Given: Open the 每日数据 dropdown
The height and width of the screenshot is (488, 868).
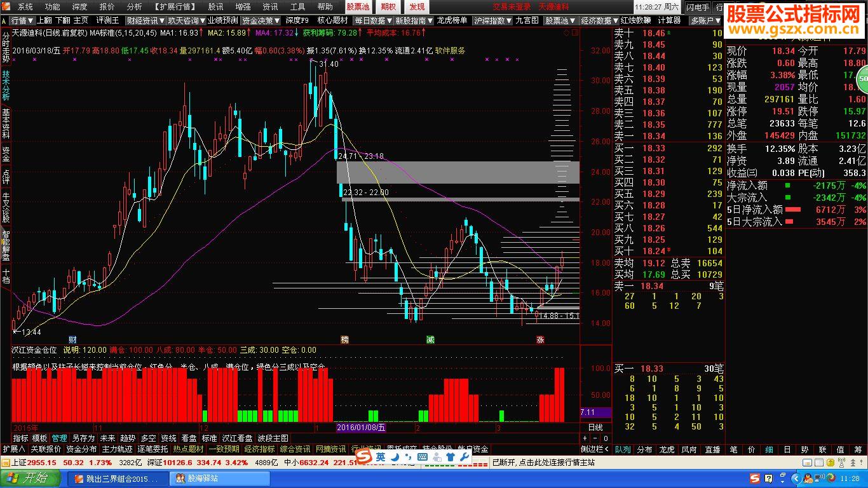Looking at the screenshot, I should [374, 20].
